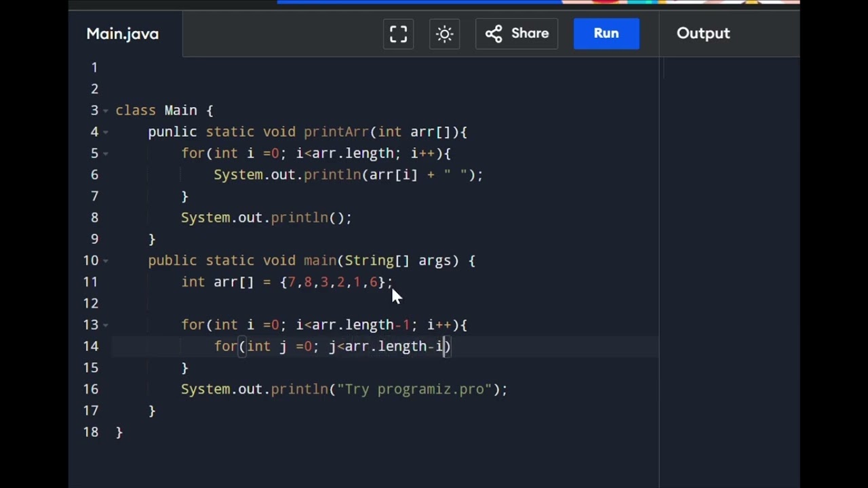This screenshot has height=488, width=868.
Task: Click "System.out.println();" on line 8
Action: [x=267, y=218]
